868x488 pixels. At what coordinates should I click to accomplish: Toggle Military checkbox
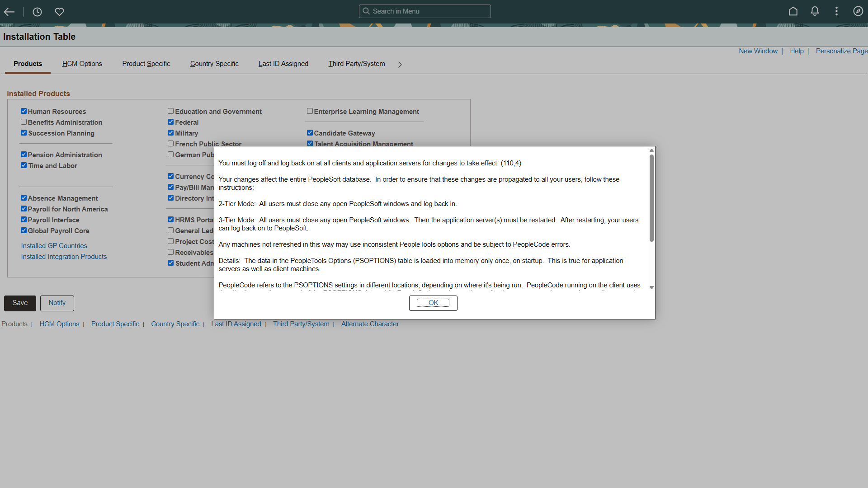(170, 133)
